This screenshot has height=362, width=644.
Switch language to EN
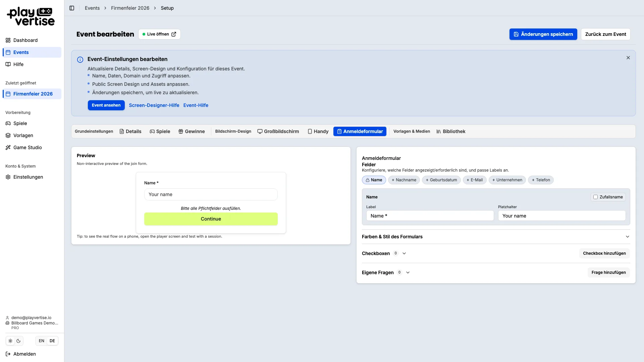(x=42, y=341)
